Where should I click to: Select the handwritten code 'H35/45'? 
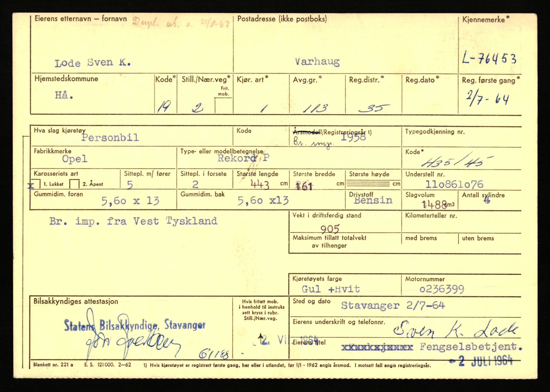pos(457,160)
